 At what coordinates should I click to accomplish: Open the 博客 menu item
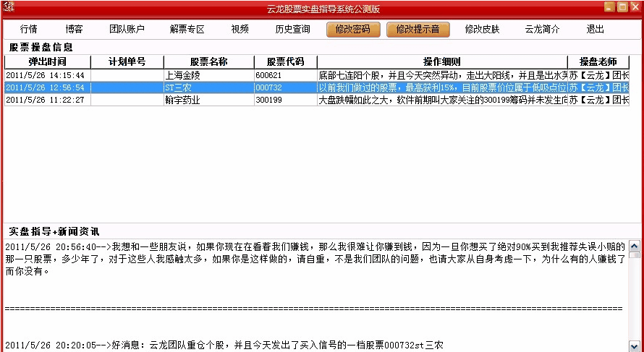click(74, 29)
